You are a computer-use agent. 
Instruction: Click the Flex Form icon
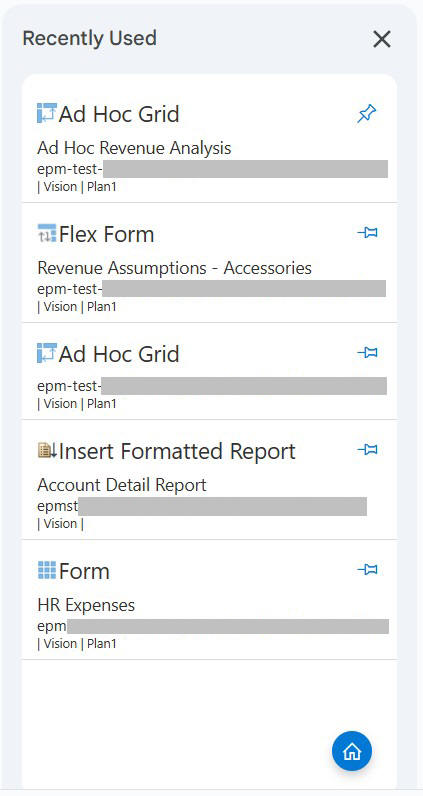47,233
